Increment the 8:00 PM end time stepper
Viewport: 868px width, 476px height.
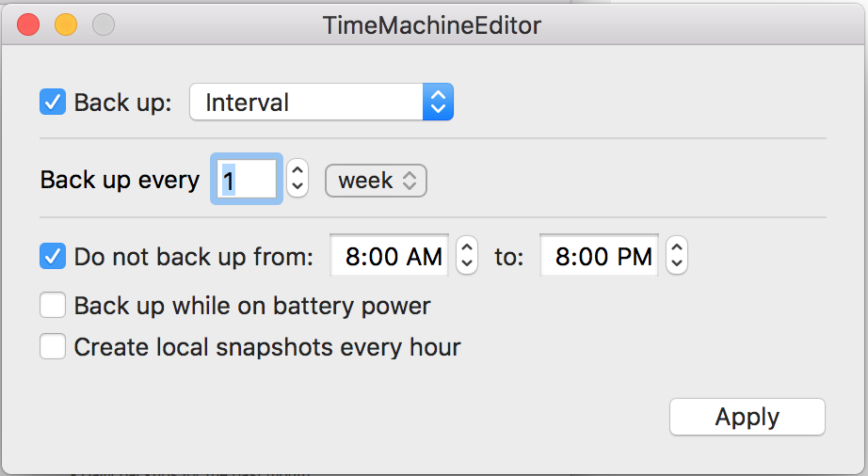click(x=676, y=247)
